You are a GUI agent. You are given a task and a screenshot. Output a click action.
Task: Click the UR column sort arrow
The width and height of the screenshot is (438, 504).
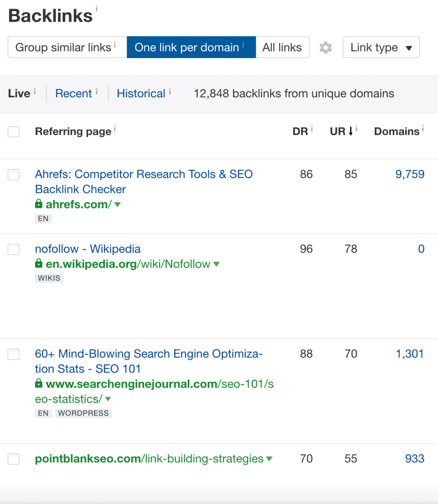point(351,132)
